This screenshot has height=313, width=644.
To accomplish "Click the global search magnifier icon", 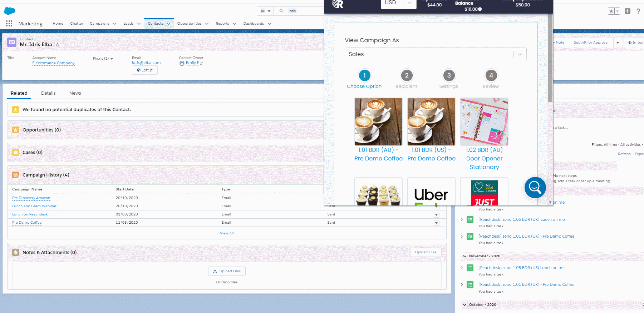I will tap(281, 11).
